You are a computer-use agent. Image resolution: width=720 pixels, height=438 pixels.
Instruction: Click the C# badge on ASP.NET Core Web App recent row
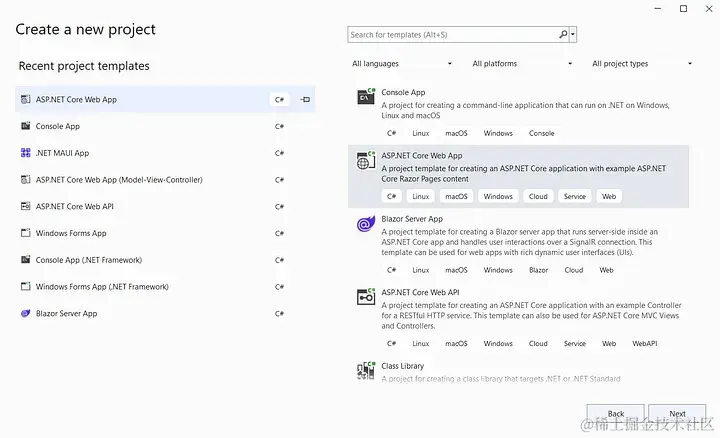click(x=279, y=99)
